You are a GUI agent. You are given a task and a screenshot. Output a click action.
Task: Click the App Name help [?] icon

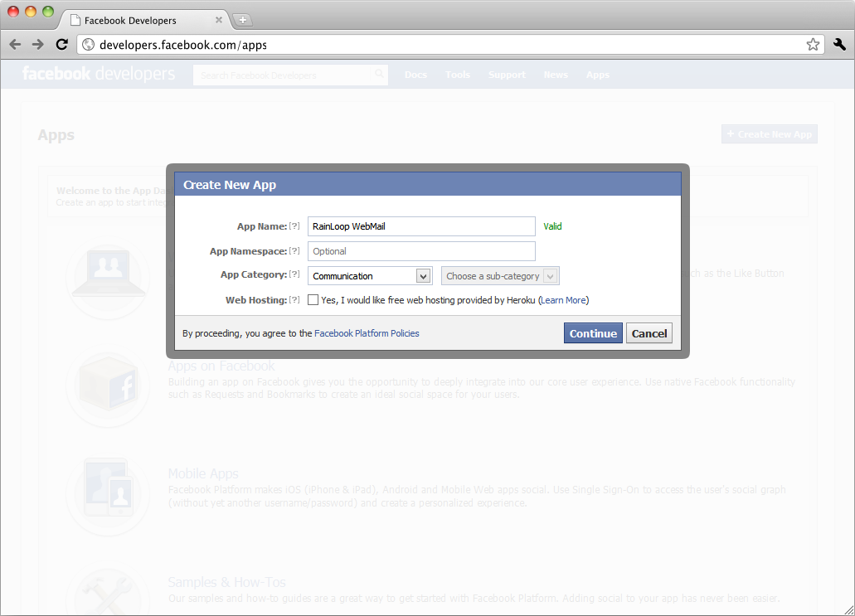[294, 226]
